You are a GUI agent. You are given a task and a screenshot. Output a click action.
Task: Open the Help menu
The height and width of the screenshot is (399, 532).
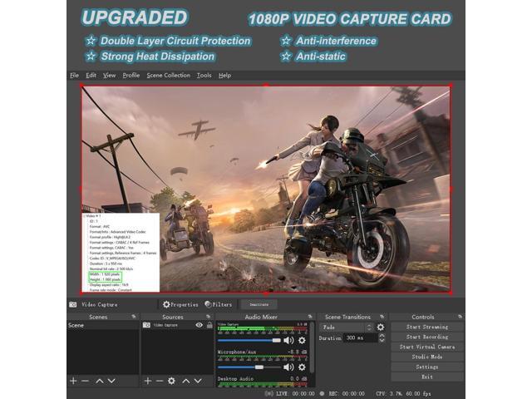click(224, 76)
